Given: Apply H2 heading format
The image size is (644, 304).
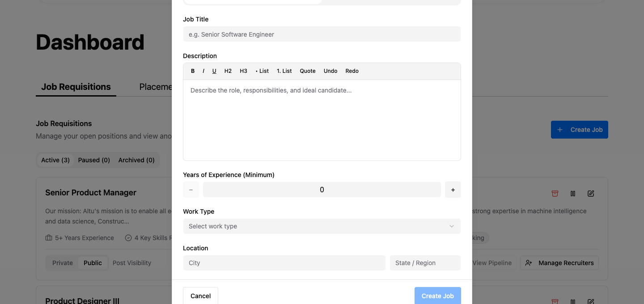Looking at the screenshot, I should click(x=228, y=71).
